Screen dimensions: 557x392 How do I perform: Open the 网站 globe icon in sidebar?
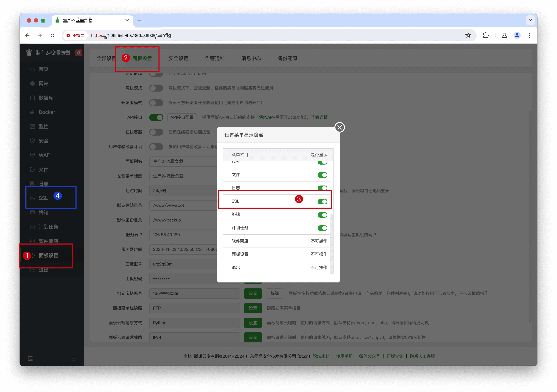32,84
